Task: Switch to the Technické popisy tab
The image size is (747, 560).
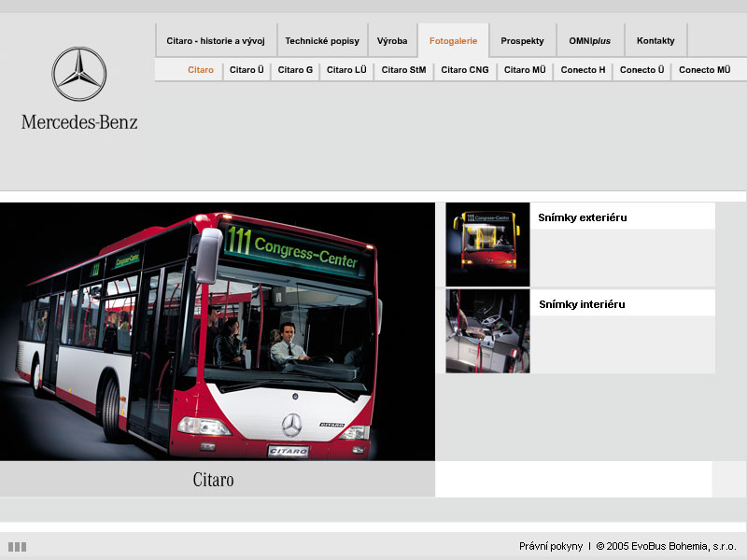Action: point(322,41)
